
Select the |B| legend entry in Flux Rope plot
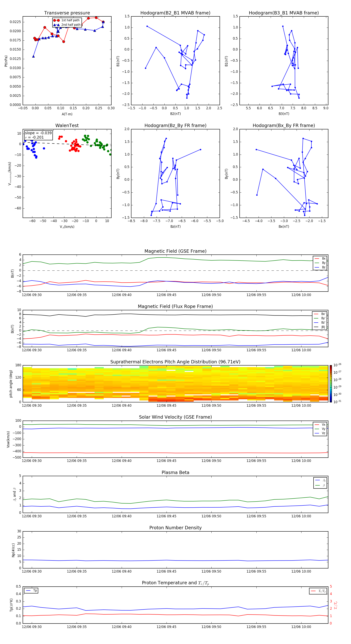click(x=320, y=327)
